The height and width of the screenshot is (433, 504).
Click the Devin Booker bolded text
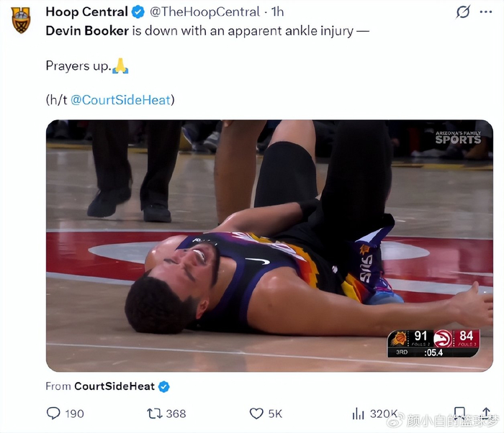[88, 31]
